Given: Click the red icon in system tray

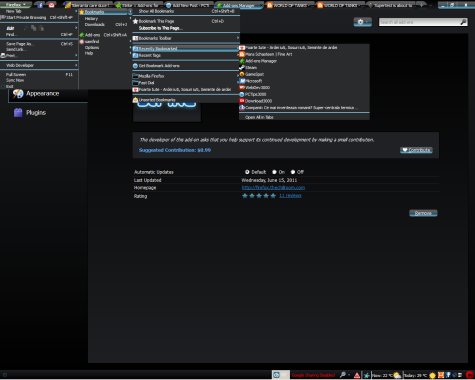Looking at the screenshot, I should click(470, 375).
